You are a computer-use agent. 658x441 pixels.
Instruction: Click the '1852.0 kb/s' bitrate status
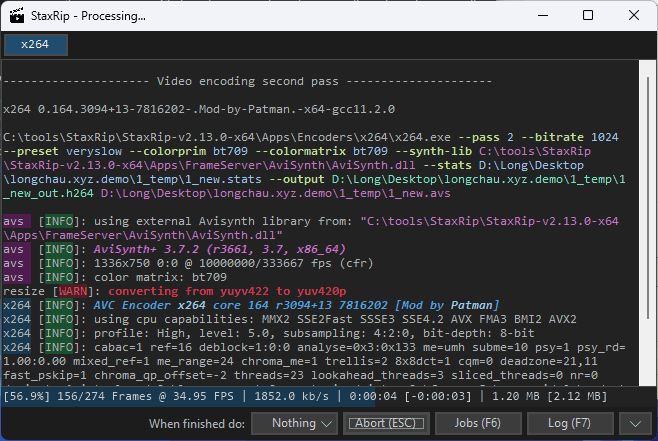(292, 397)
